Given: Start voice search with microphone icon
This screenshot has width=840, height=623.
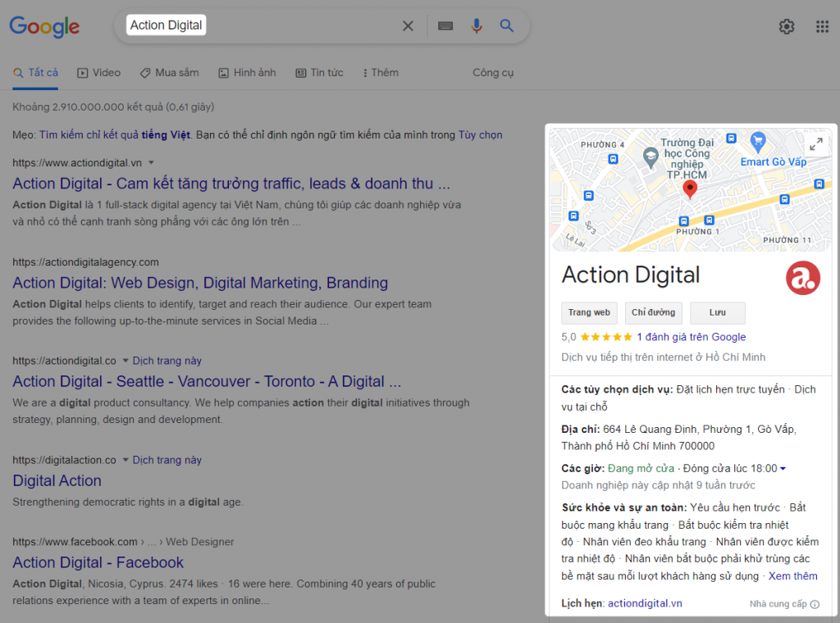Looking at the screenshot, I should [477, 25].
